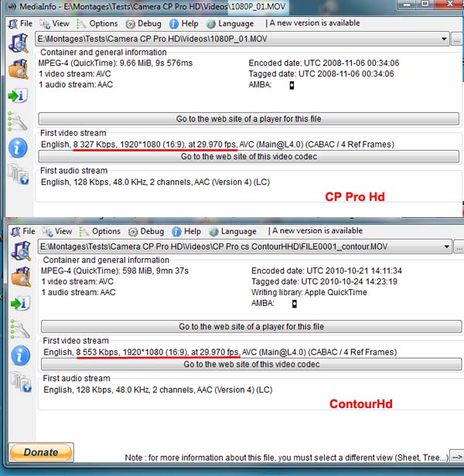Screen dimensions: 464x476
Task: Click File menu icon in top window
Action: point(13,24)
